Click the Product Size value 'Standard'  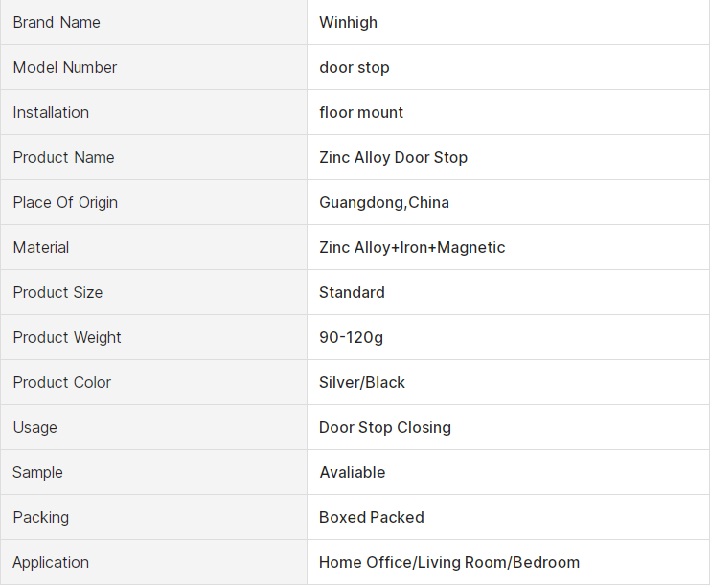tap(352, 292)
